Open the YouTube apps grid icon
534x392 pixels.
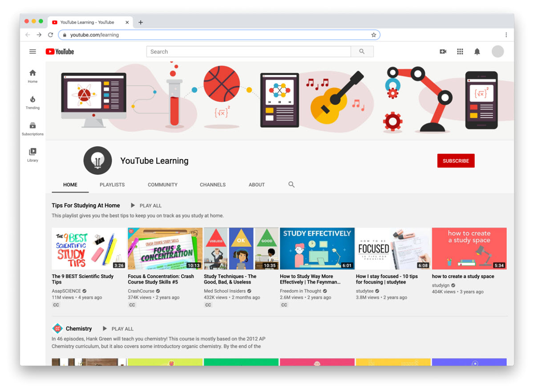(x=460, y=51)
